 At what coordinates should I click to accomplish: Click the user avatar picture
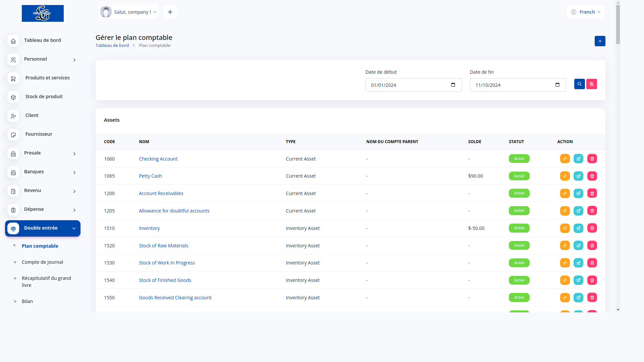[x=106, y=12]
